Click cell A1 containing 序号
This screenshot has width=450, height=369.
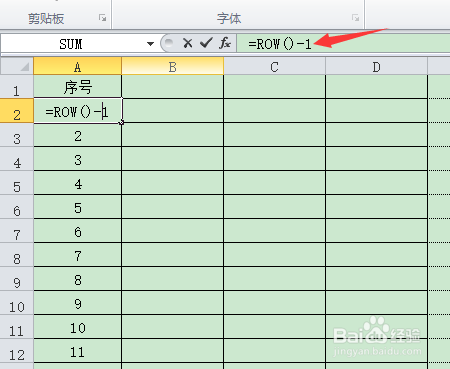click(x=78, y=87)
